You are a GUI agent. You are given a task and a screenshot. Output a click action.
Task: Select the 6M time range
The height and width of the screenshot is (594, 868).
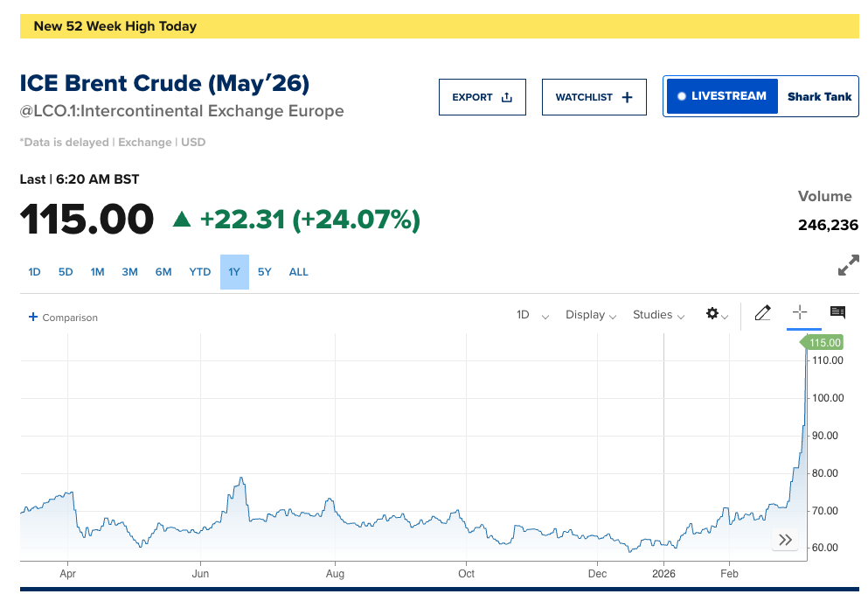tap(163, 272)
